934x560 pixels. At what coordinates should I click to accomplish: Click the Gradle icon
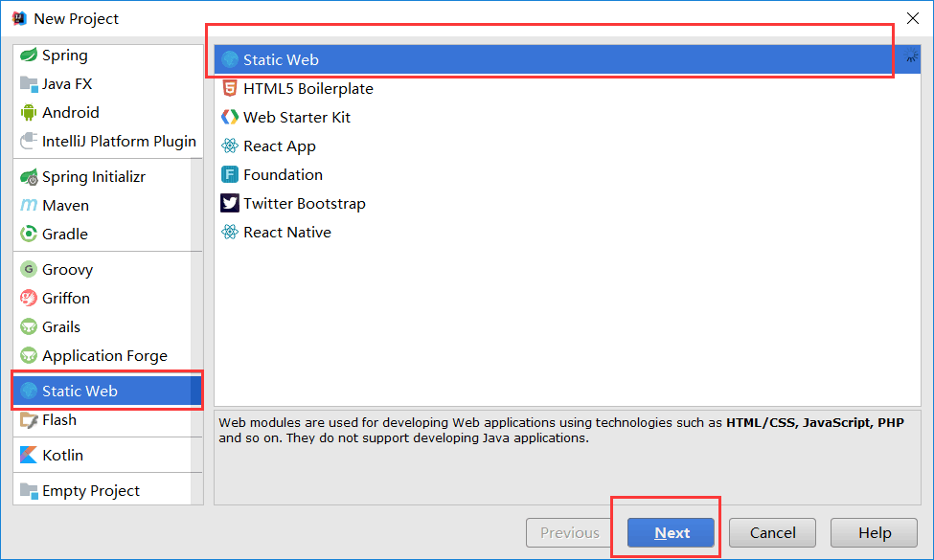(29, 234)
